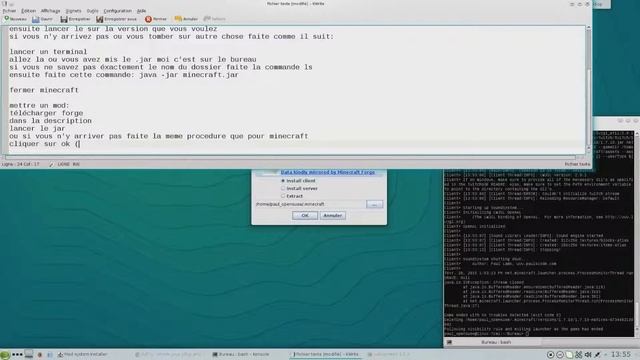Click OK in the Forge installer dialog
This screenshot has height=360, width=640.
coord(305,216)
